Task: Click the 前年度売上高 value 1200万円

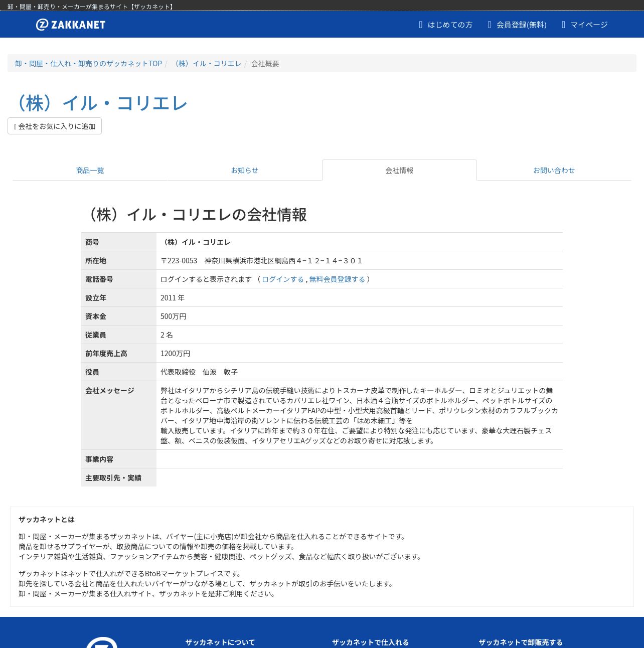Action: 176,354
